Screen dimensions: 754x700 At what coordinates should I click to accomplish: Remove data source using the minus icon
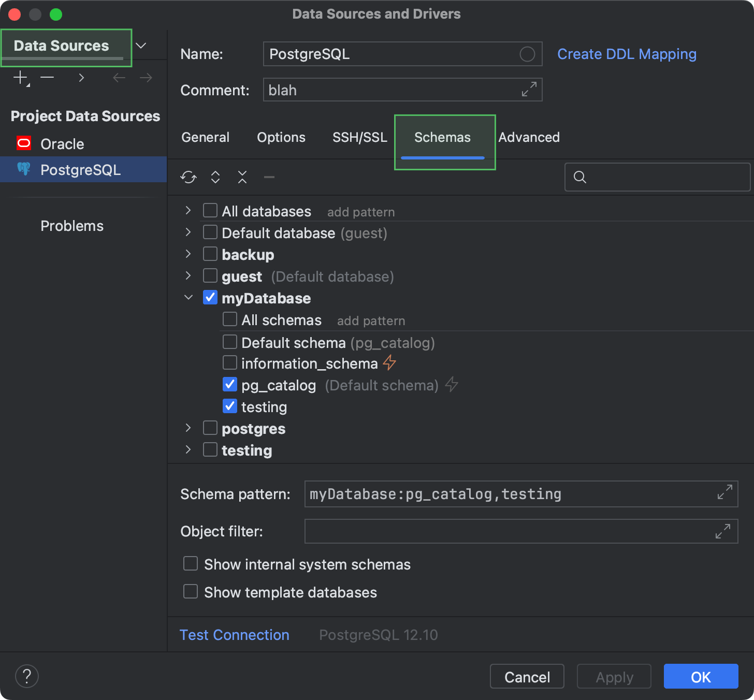click(x=47, y=78)
